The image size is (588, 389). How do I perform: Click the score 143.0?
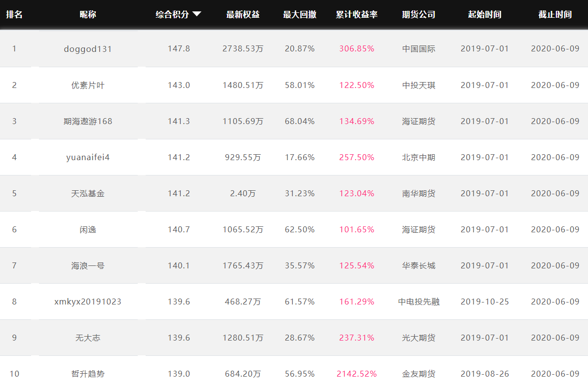(x=179, y=85)
